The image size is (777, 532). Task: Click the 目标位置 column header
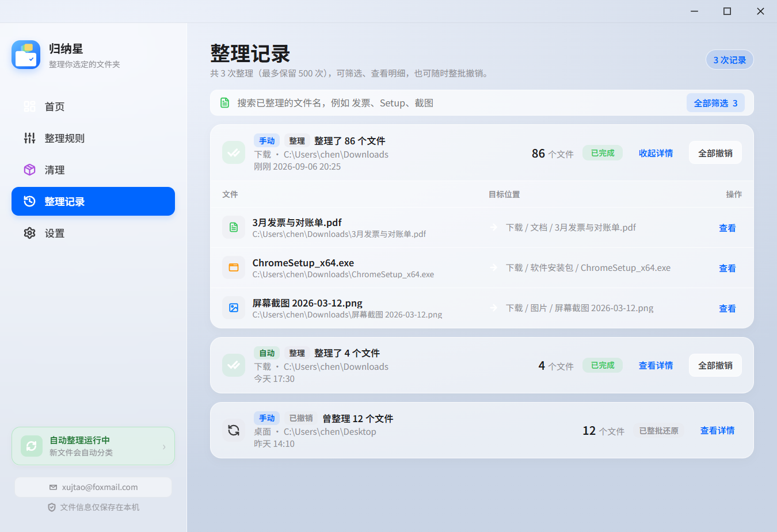click(x=504, y=194)
